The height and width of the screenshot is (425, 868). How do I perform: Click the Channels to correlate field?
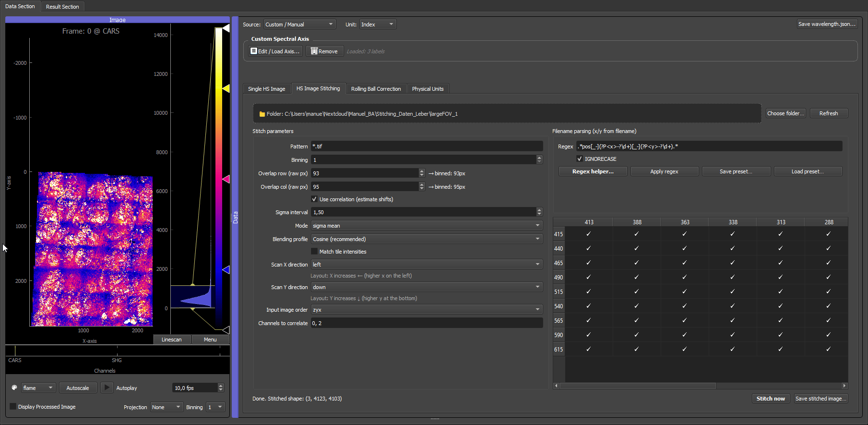pos(427,323)
